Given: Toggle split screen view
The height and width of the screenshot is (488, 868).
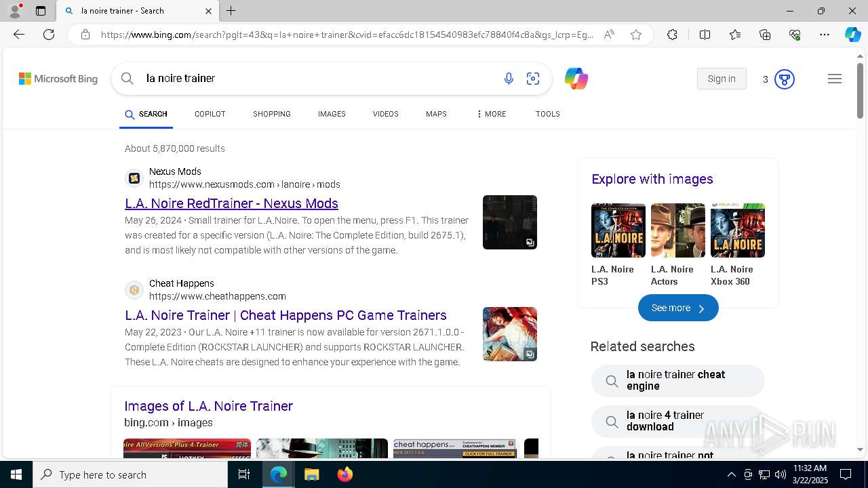Looking at the screenshot, I should point(705,35).
